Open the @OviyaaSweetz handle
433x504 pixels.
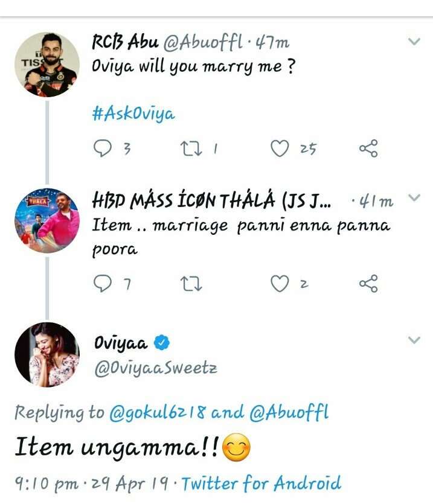(x=155, y=368)
